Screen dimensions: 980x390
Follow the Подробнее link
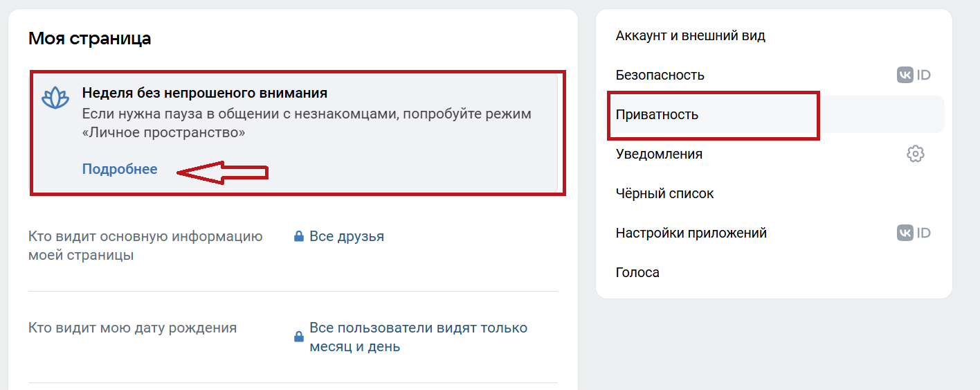120,170
